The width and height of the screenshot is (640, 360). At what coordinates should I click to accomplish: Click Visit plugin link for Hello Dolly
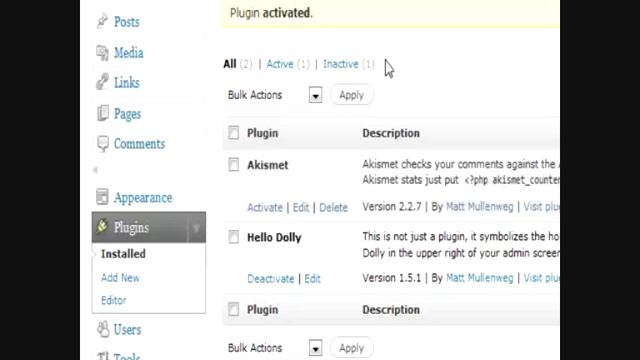pos(542,278)
